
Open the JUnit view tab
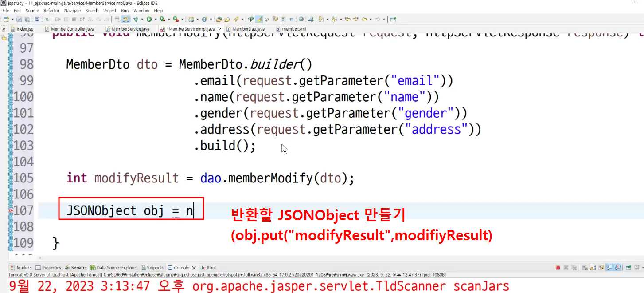pos(208,268)
